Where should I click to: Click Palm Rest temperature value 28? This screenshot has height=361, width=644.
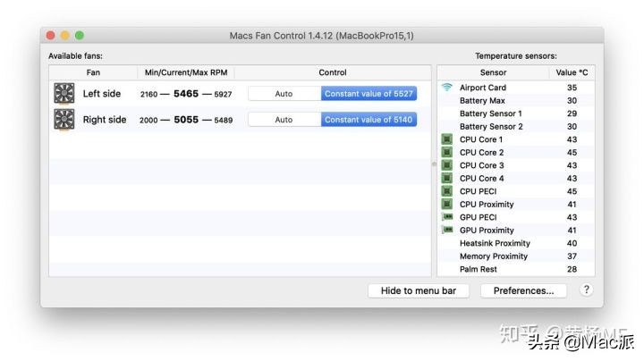click(x=572, y=269)
